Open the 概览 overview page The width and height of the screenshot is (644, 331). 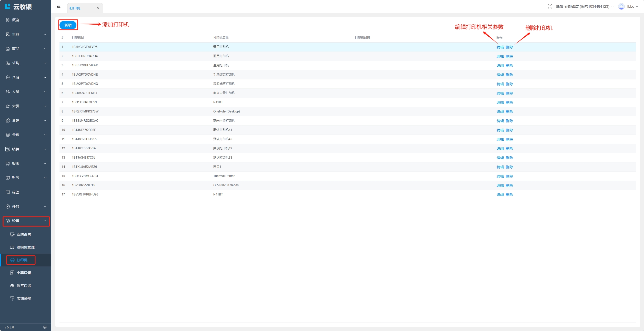pos(15,20)
